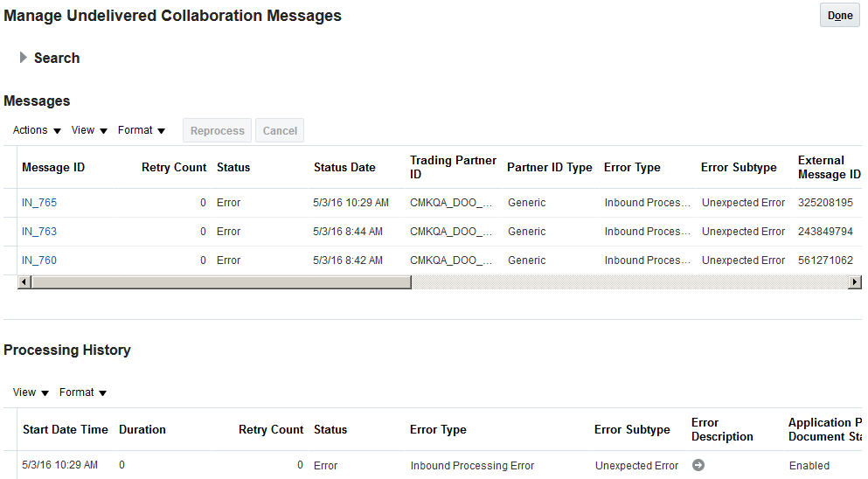Open the Messages Format dropdown menu
The width and height of the screenshot is (868, 479).
(142, 130)
